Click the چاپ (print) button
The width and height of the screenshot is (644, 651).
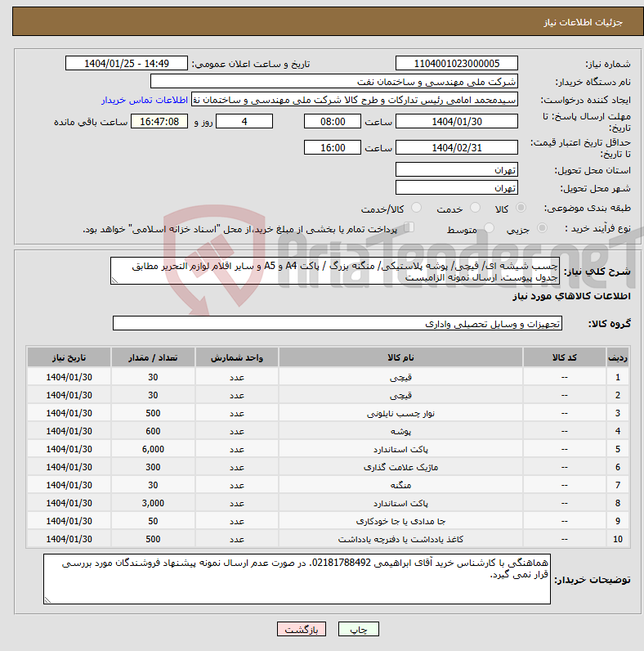click(x=359, y=629)
